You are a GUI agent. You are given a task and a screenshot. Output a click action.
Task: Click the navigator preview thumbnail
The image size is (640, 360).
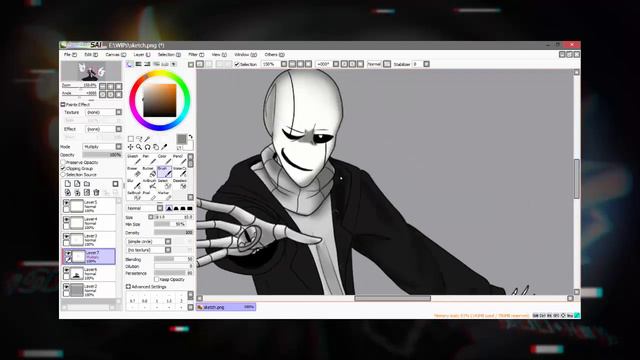[91, 71]
